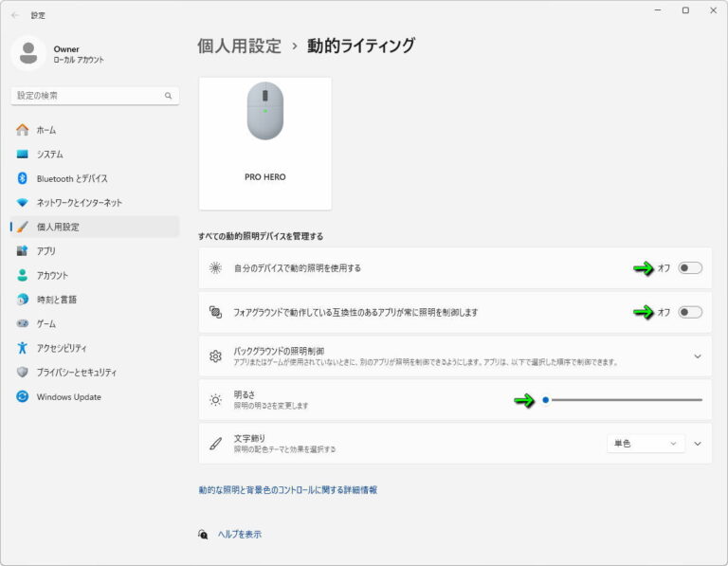Toggle フォアグラウンド app lighting control switch
The height and width of the screenshot is (566, 728).
point(690,312)
